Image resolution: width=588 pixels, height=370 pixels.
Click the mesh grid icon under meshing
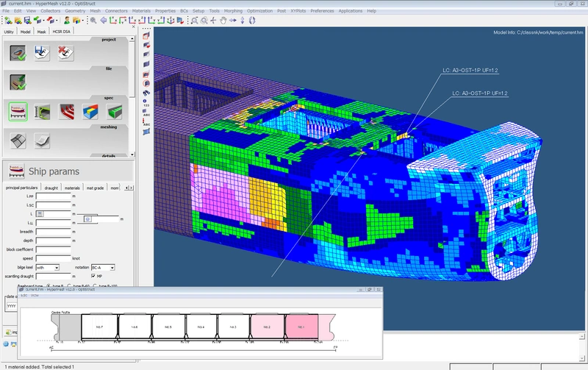(17, 140)
